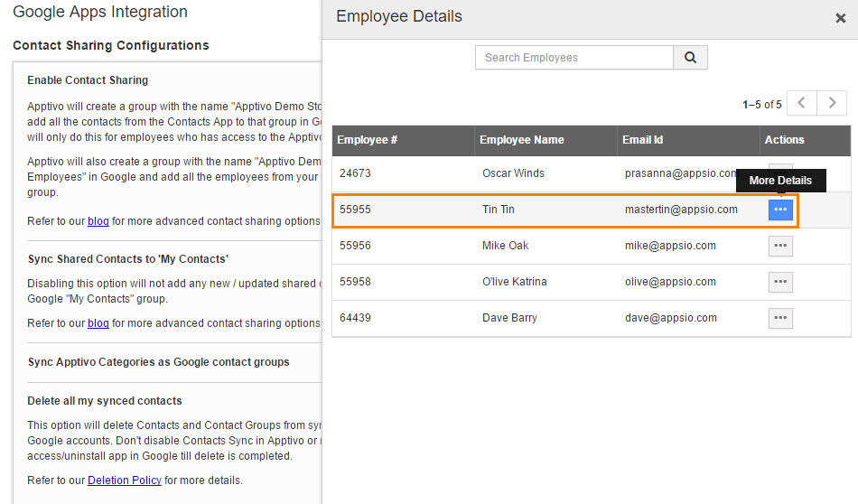Click email olive@appsio.com
The height and width of the screenshot is (504, 858).
point(670,282)
